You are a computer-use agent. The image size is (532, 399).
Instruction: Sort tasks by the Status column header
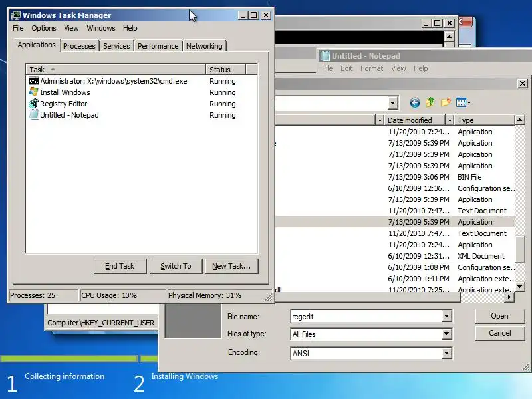[x=225, y=70]
